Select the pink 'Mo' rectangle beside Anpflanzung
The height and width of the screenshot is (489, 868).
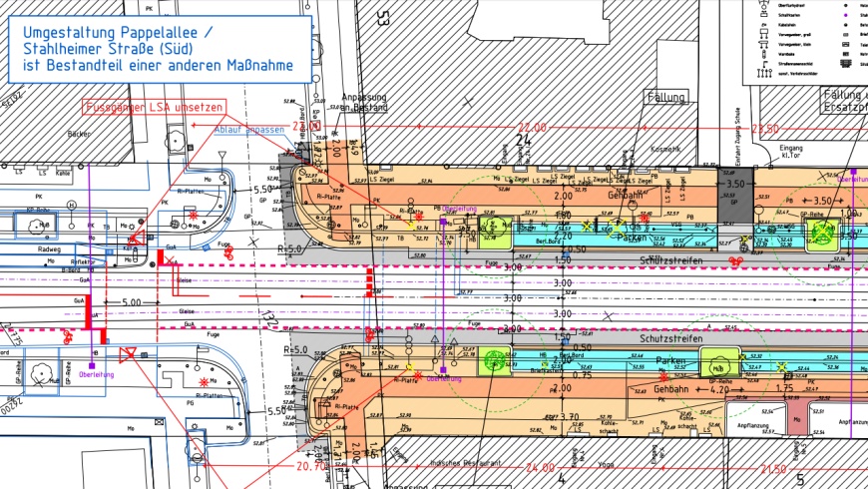point(797,420)
